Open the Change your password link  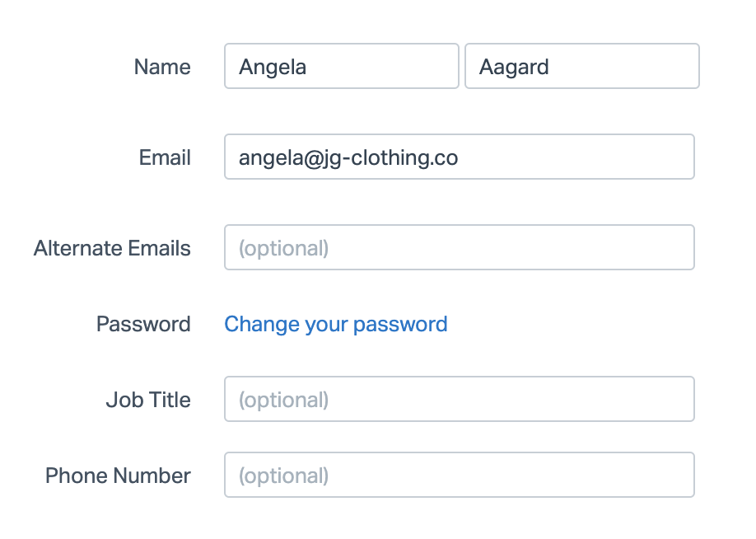click(335, 324)
